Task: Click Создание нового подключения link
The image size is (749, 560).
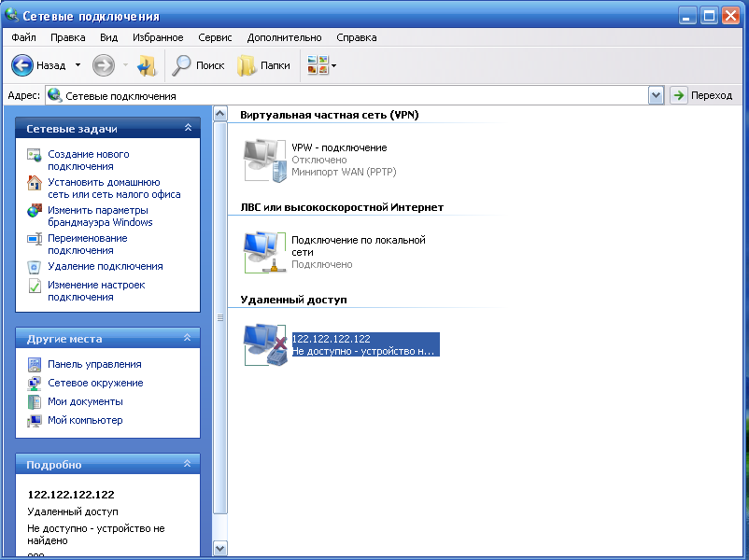Action: [x=89, y=161]
